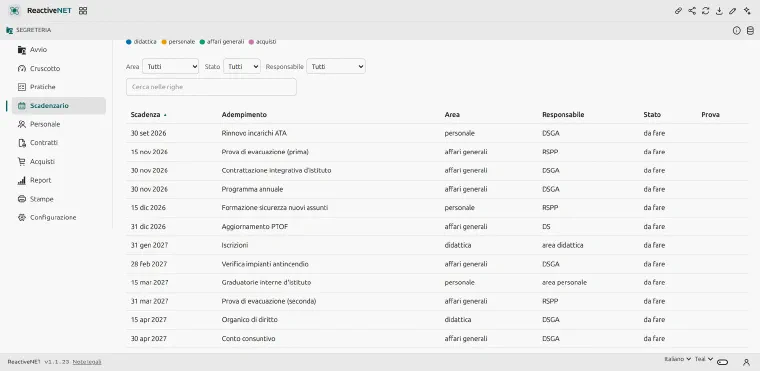Focus the 'Cerca nelle righe' search field
The height and width of the screenshot is (371, 760).
tap(211, 87)
